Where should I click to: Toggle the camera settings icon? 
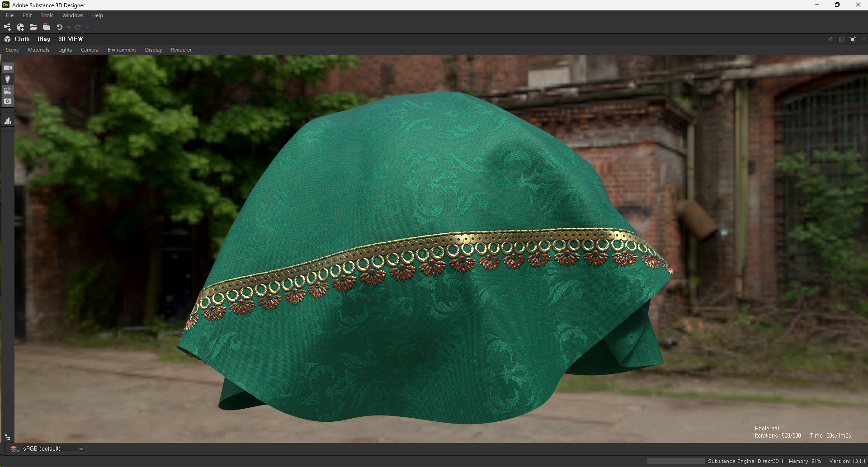tap(8, 68)
